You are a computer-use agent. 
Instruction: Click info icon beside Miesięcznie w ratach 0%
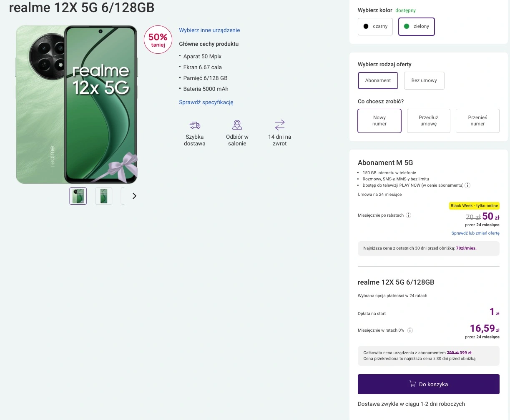click(410, 330)
